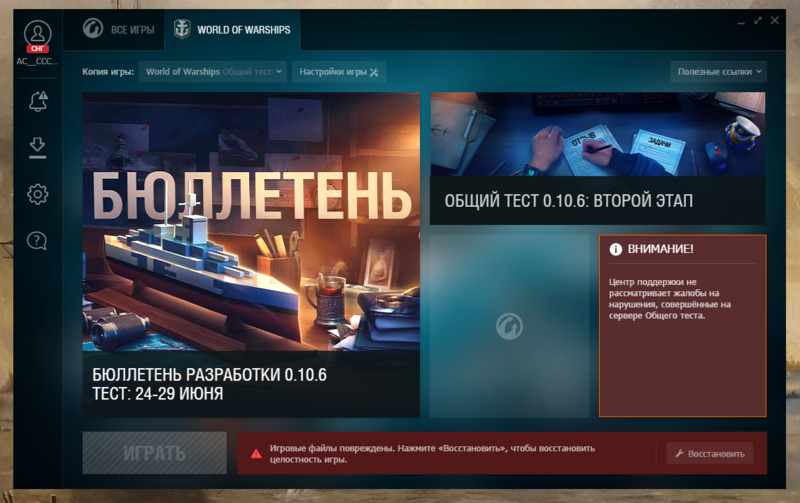Minimize the launcher window
Viewport: 800px width, 503px height.
741,21
